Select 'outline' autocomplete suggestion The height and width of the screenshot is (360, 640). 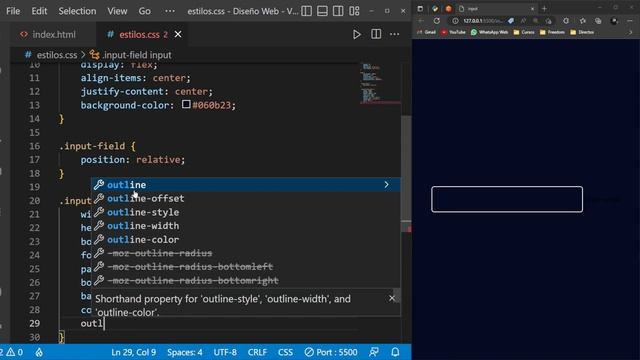pos(245,185)
